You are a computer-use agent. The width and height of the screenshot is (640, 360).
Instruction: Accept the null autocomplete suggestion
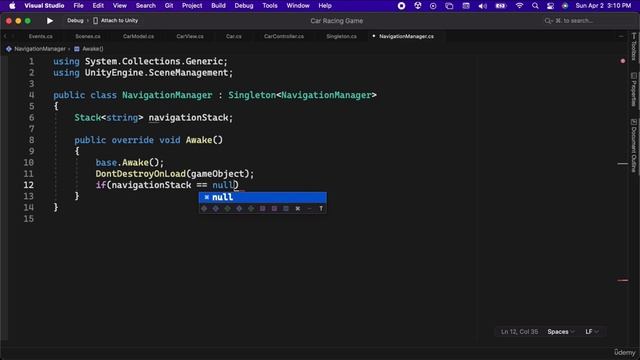pyautogui.click(x=262, y=197)
